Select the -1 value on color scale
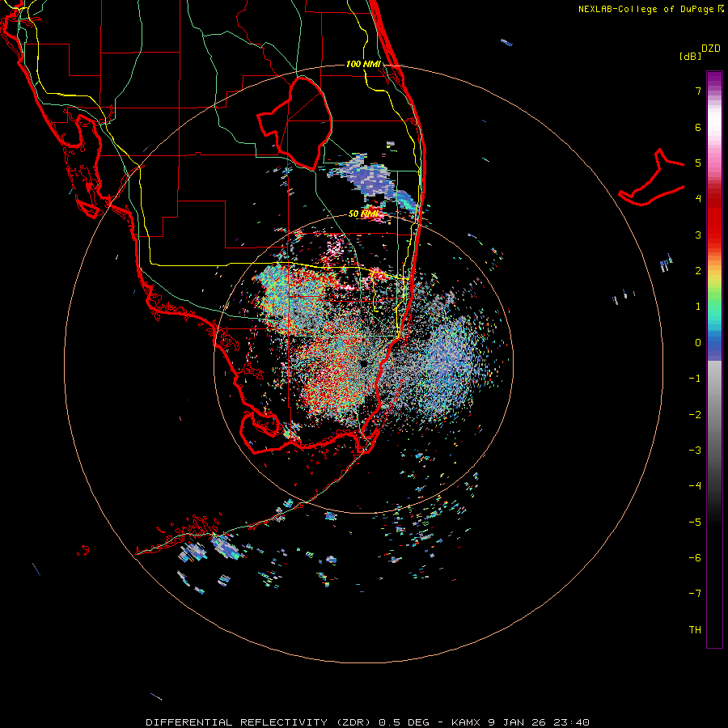This screenshot has width=728, height=728. tap(695, 379)
